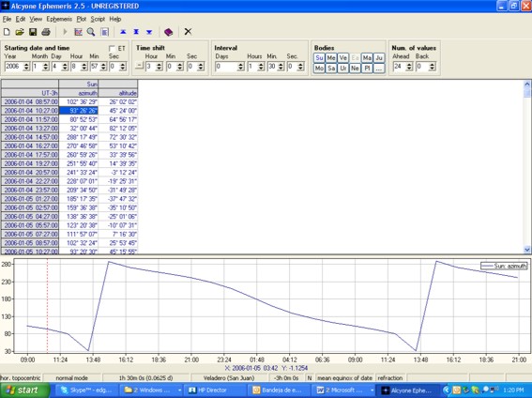This screenshot has width=532, height=398.
Task: Click the blue down-arrow step icon
Action: tap(149, 32)
